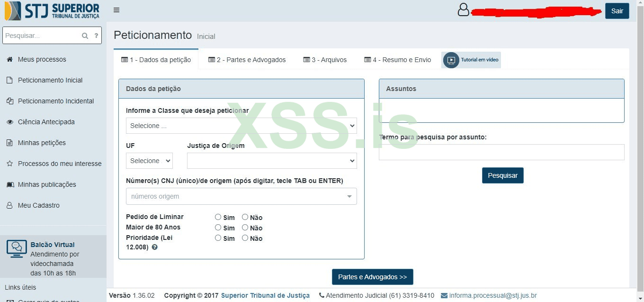This screenshot has height=302, width=644.
Task: Click the eye icon beside Ciência Antecipada
Action: [9, 122]
